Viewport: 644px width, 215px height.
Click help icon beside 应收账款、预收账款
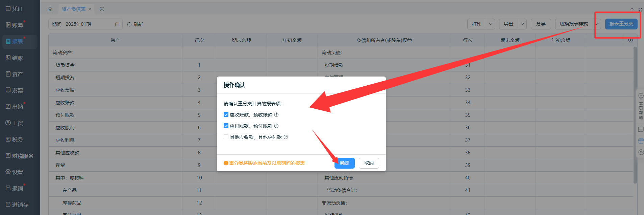click(276, 115)
